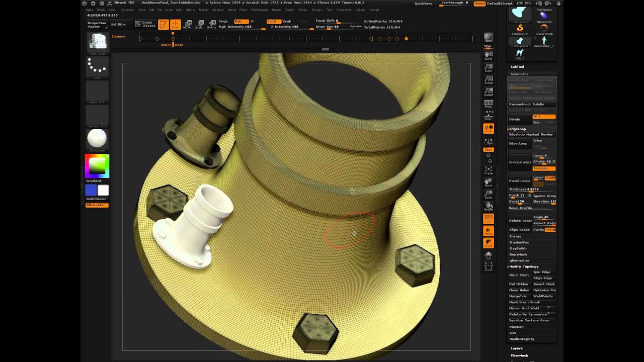Toggle the Menus button
Image resolution: width=644 pixels, height=362 pixels.
point(479,4)
